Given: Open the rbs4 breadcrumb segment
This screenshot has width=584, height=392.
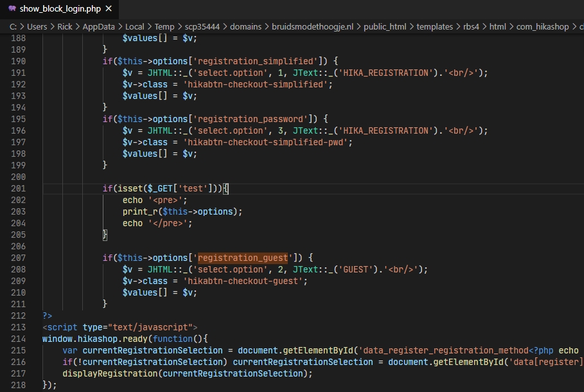Looking at the screenshot, I should (471, 27).
